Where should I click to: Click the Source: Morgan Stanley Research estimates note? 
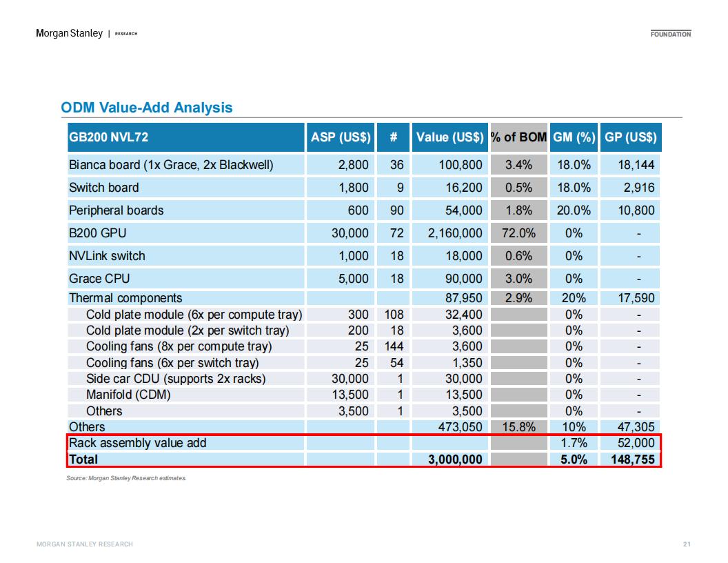click(x=126, y=478)
